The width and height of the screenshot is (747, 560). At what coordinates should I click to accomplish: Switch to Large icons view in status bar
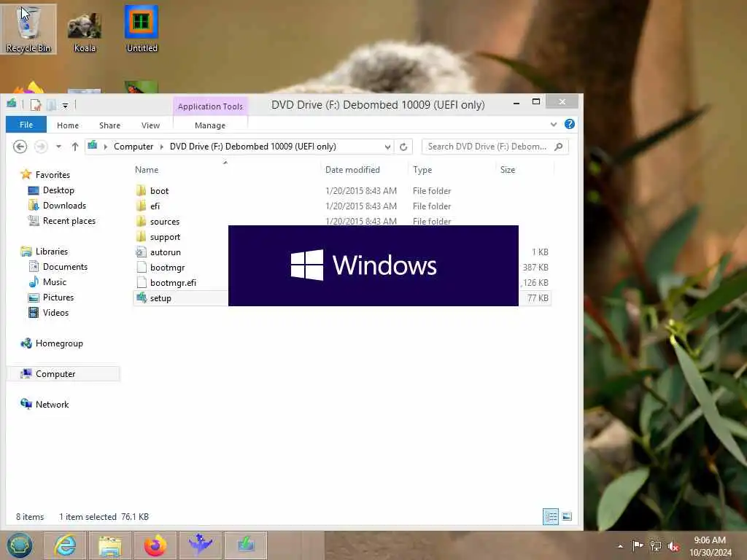click(x=567, y=517)
